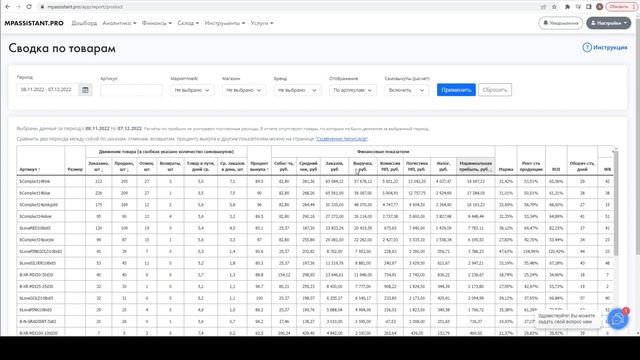Open the browser extensions puzzle icon
This screenshot has height=360, width=640.
(x=567, y=7)
